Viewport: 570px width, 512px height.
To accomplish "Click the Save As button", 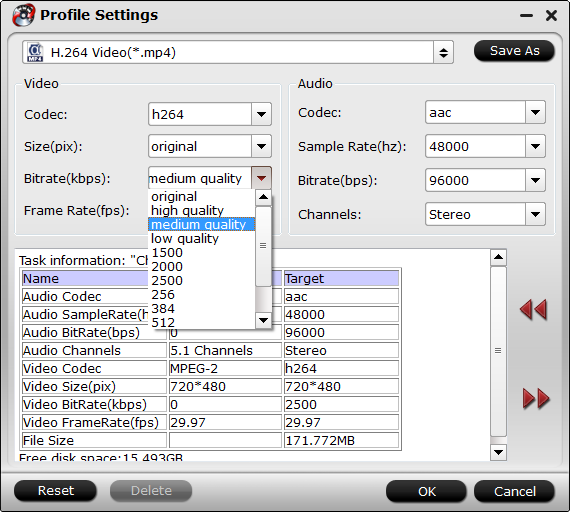I will pos(514,51).
